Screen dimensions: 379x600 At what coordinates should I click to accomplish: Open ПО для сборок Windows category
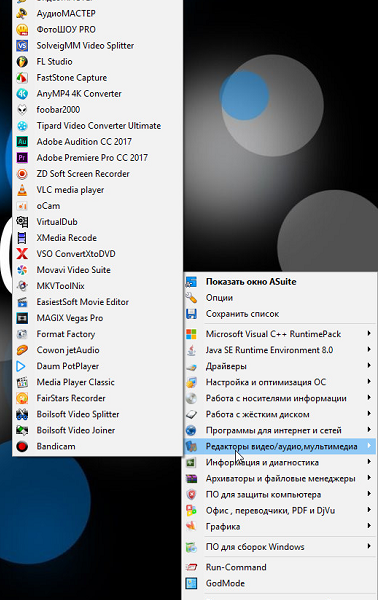click(x=280, y=547)
